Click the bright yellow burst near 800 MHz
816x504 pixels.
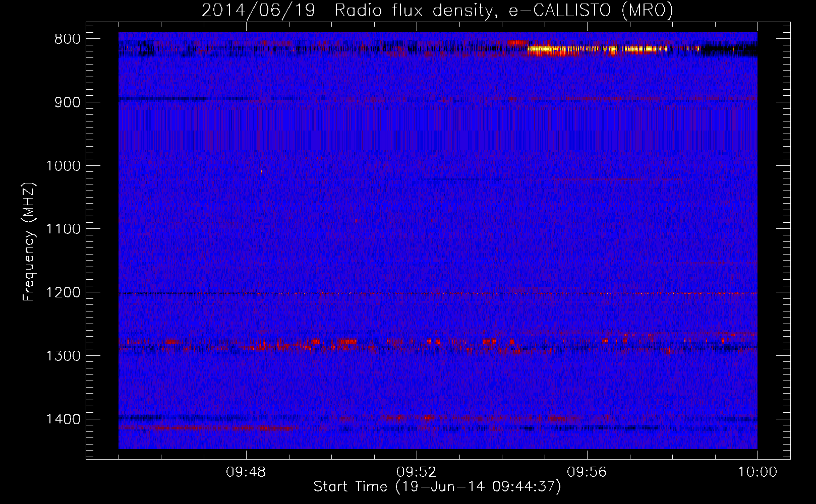[597, 49]
